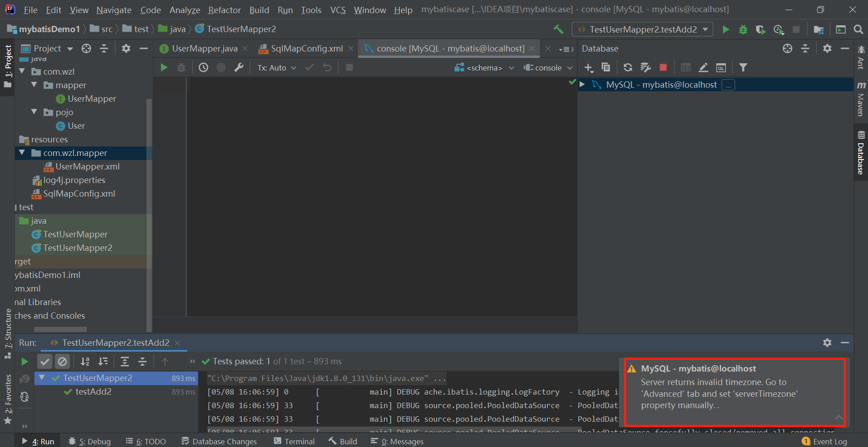Viewport: 868px width, 447px height.
Task: Open the Navigate menu
Action: (x=113, y=9)
